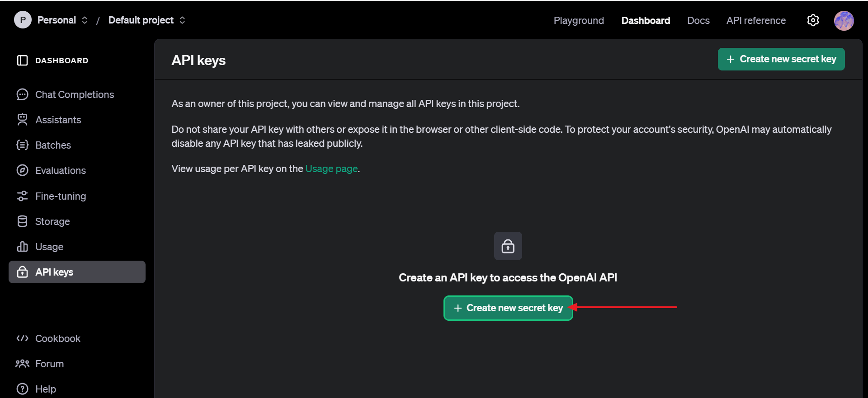Open the Personal organization switcher
Screen dimensions: 868x398
62,20
